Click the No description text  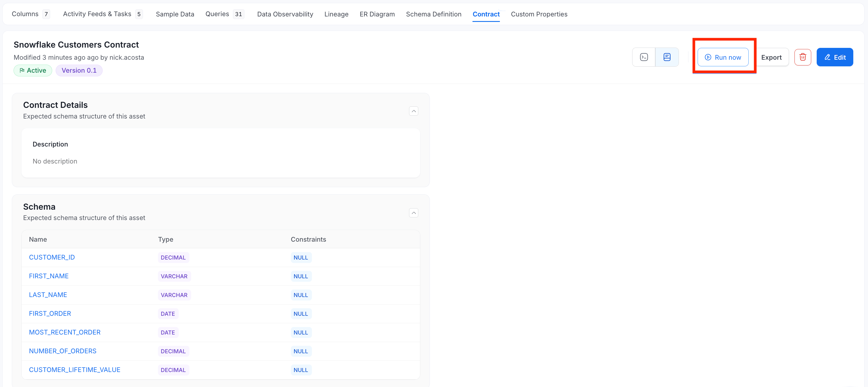coord(55,161)
